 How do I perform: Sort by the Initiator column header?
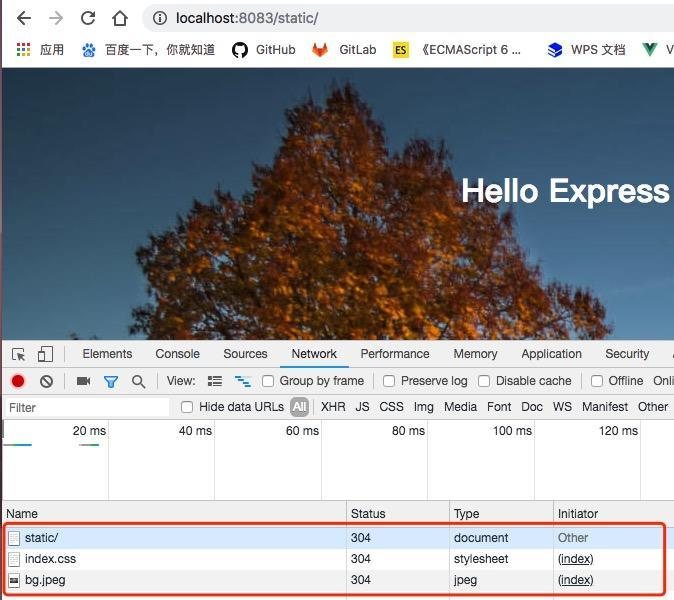[613, 514]
